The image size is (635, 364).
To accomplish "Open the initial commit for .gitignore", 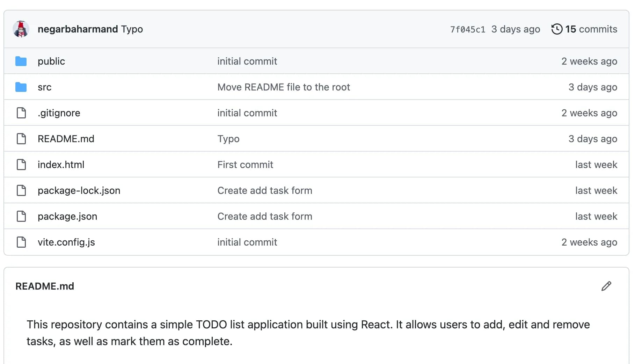I will 247,112.
